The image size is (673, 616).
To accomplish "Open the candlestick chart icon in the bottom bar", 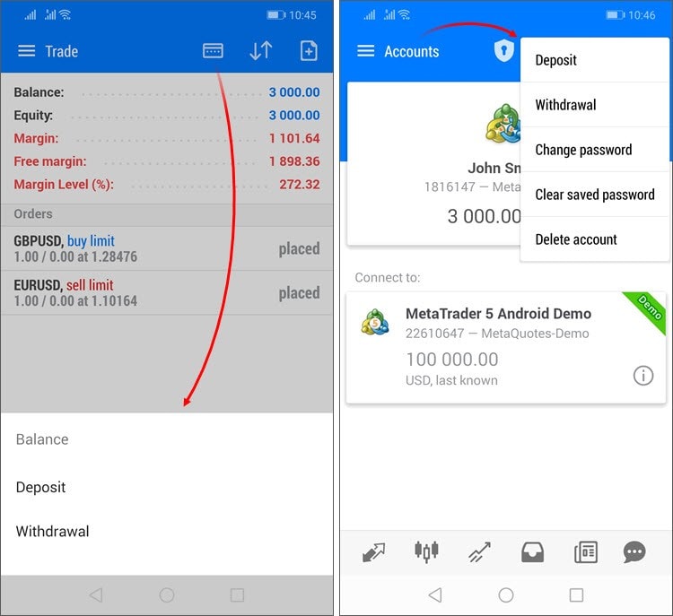I will click(425, 553).
